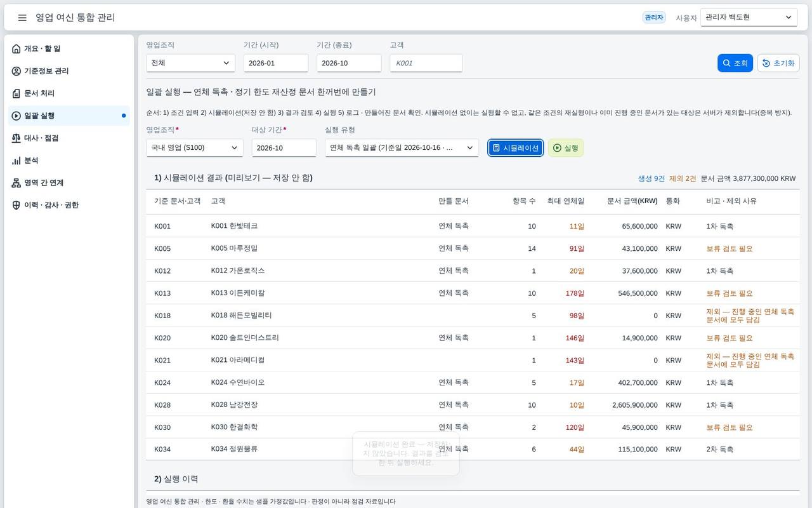The image size is (812, 508).
Task: Click the 2차 독촉 note for K034
Action: pos(720,450)
